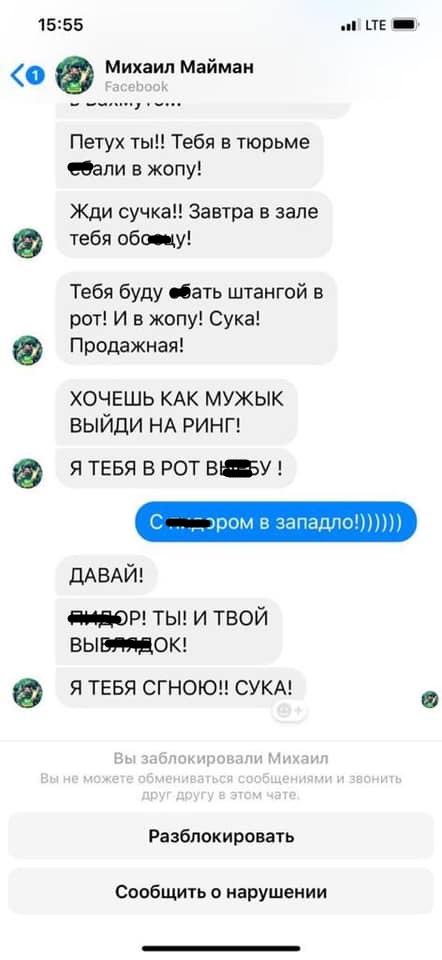This screenshot has height=960, width=442.
Task: Select the 'ХОЧЕШЬ КАК МУЖЫК ВЫЙДИ НА РИНГ!' bubble
Action: pyautogui.click(x=177, y=412)
